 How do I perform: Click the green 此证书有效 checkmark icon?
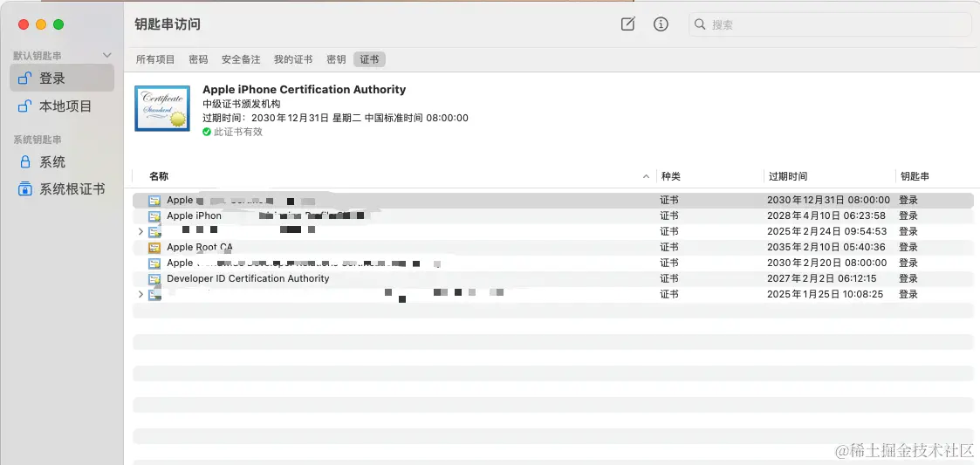click(207, 132)
